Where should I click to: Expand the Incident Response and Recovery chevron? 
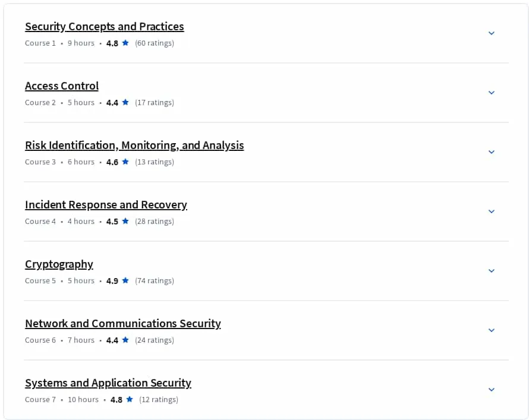tap(491, 211)
